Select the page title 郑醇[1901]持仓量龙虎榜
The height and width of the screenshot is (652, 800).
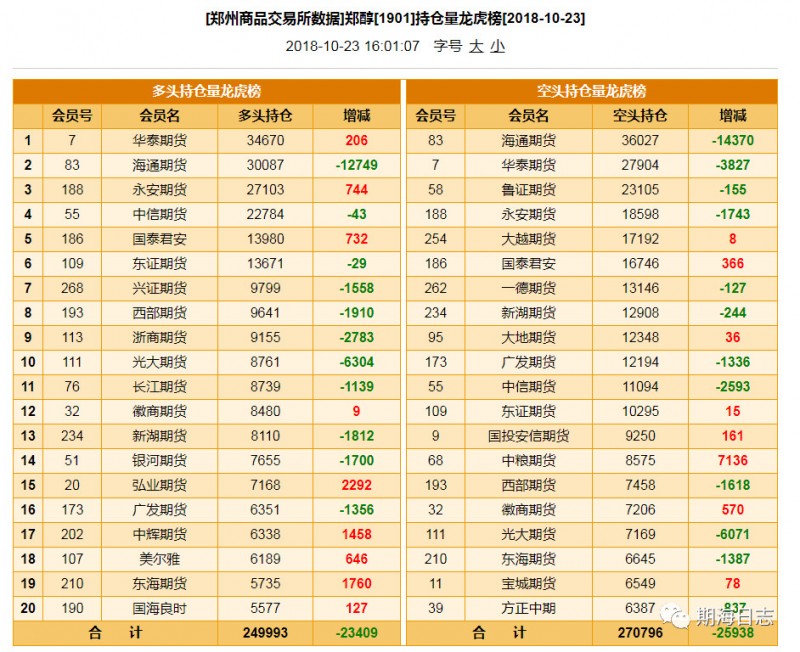point(424,18)
